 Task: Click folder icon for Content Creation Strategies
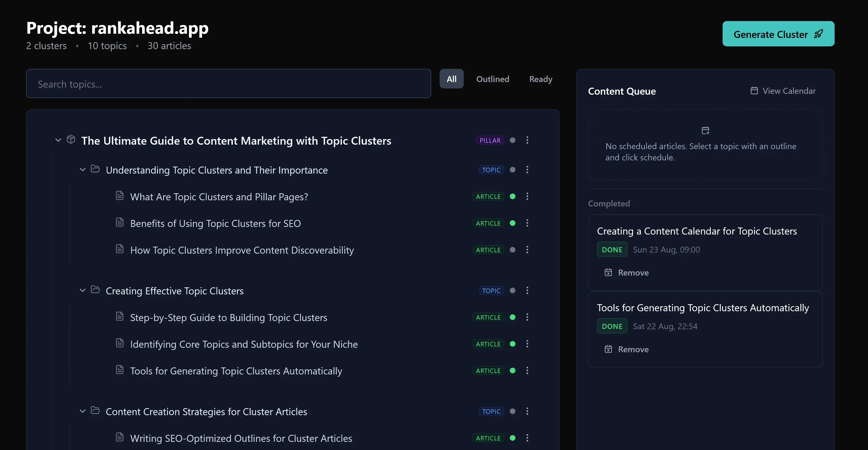pos(95,410)
